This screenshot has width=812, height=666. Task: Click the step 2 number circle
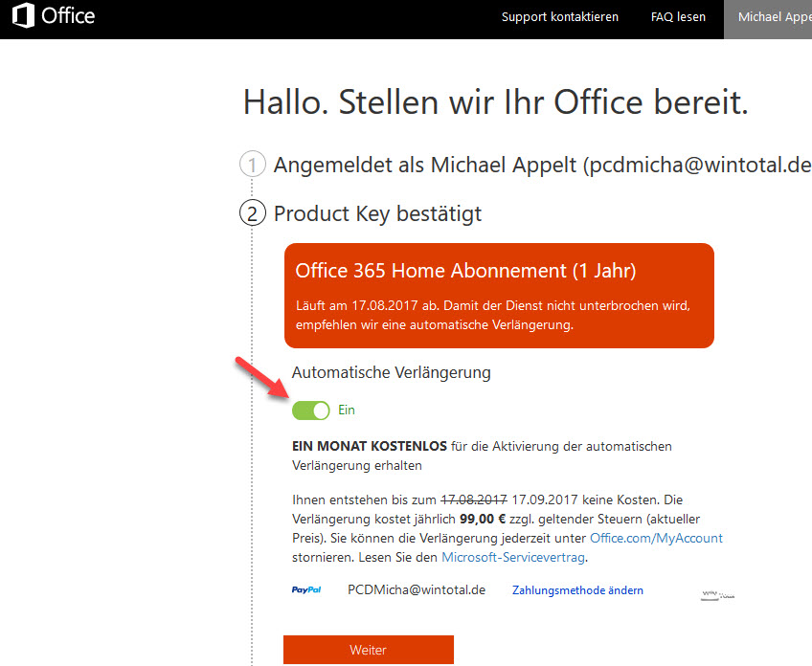(252, 212)
